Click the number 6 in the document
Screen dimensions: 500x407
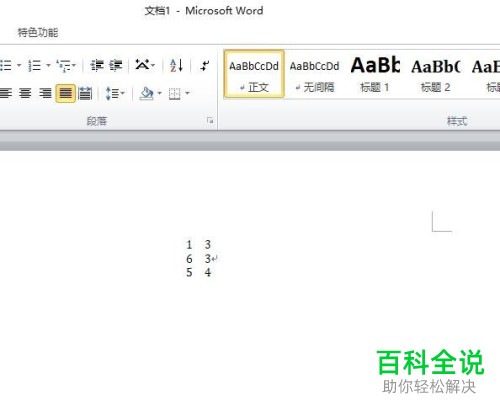(x=189, y=259)
